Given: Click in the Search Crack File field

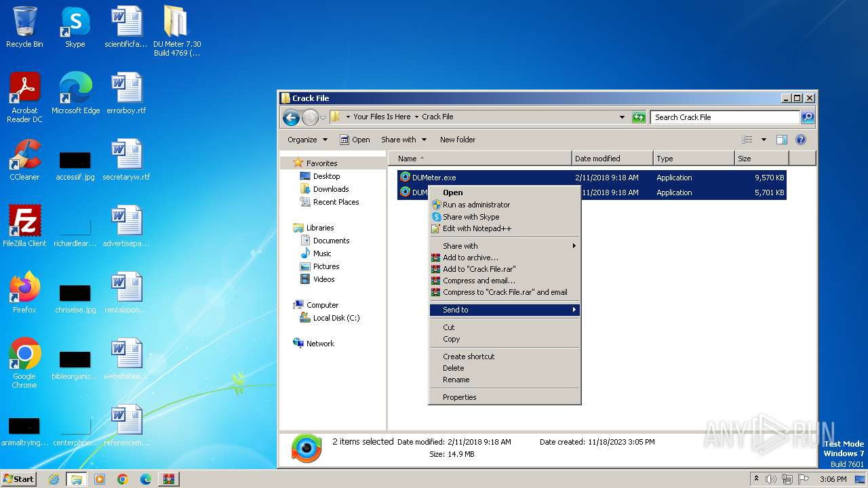Looking at the screenshot, I should [x=724, y=117].
